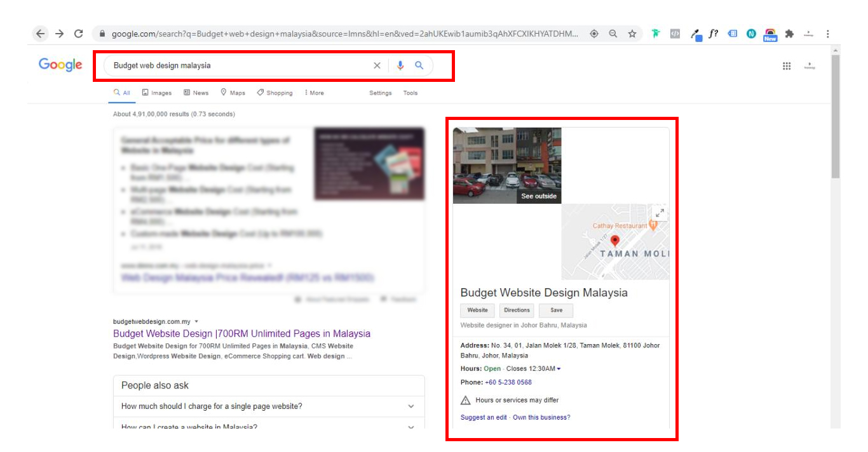Click the URL in the address bar
The height and width of the screenshot is (452, 868).
tap(345, 34)
